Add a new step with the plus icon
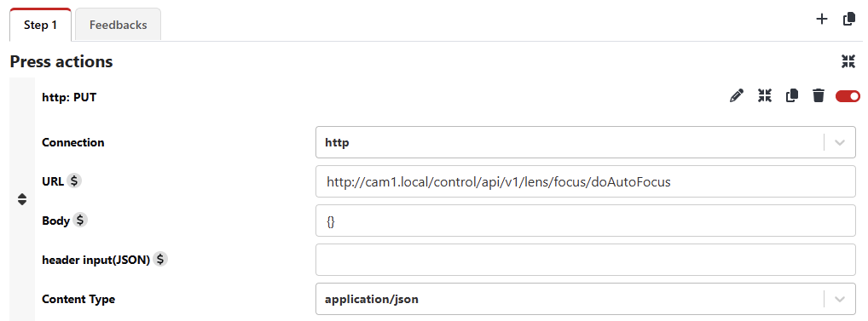868x321 pixels. pos(821,20)
